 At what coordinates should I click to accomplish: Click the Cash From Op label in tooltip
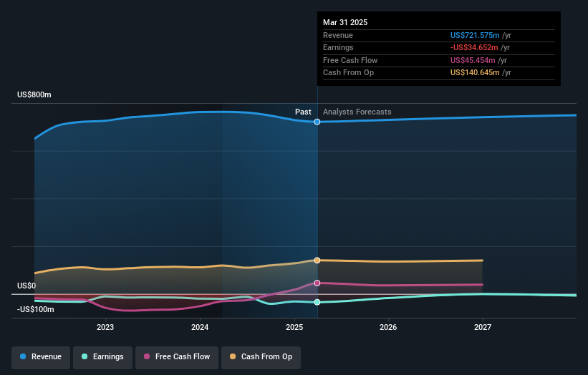click(x=348, y=73)
